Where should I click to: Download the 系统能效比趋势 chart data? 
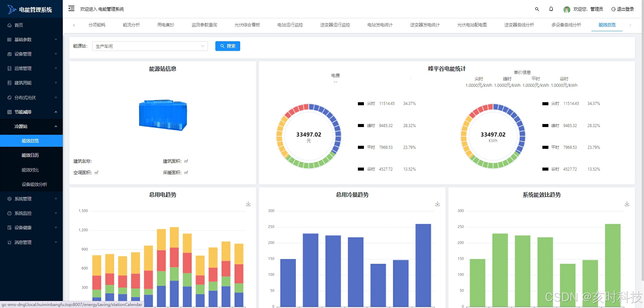click(627, 203)
